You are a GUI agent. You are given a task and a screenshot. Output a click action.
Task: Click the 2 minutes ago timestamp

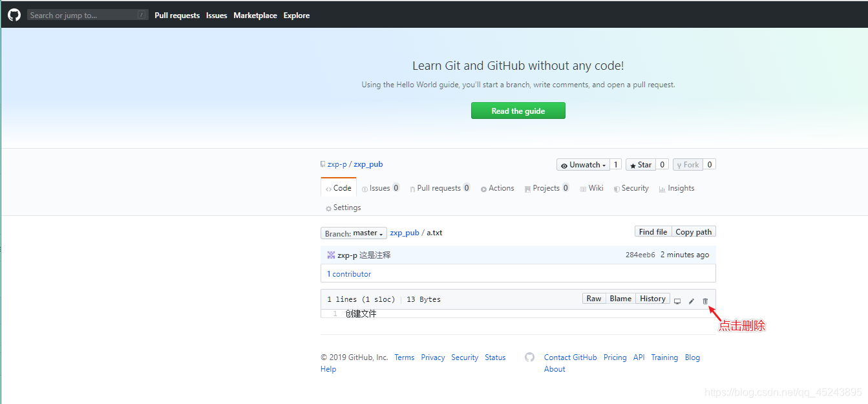(684, 255)
